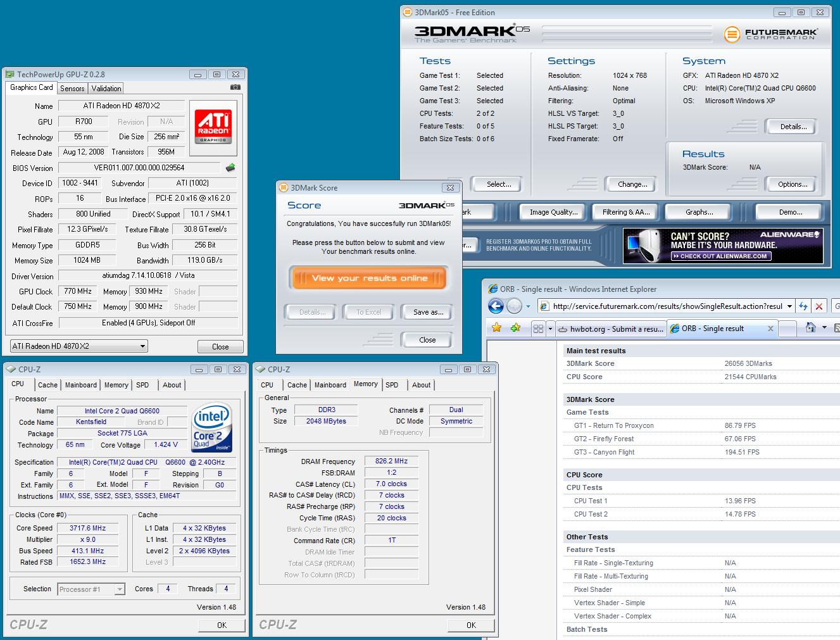This screenshot has width=840, height=640.
Task: Click the IE address bar URL field
Action: click(x=666, y=306)
